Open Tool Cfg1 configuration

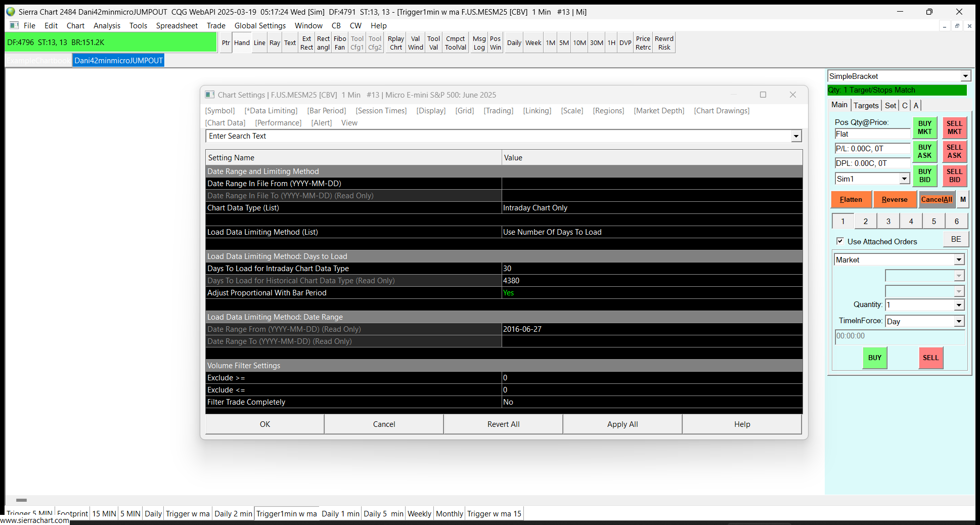357,43
